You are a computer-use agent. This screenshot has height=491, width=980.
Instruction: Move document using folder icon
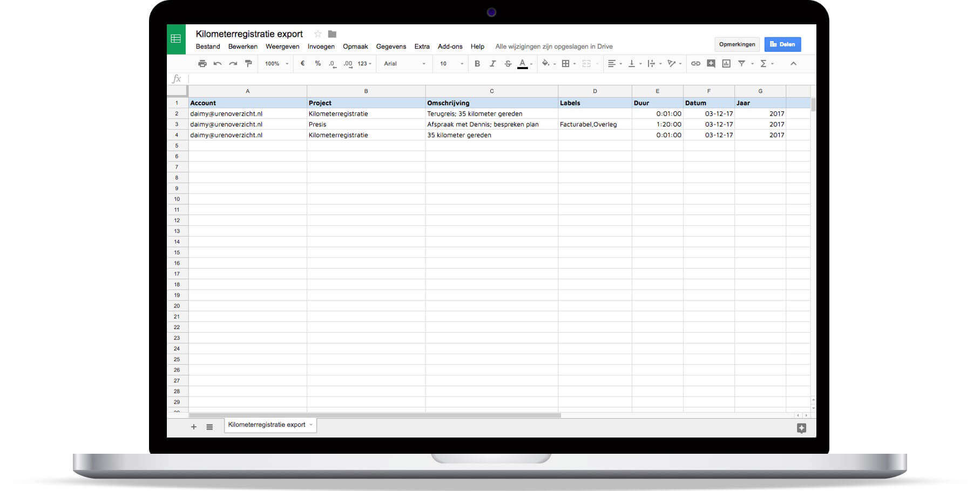[x=332, y=34]
